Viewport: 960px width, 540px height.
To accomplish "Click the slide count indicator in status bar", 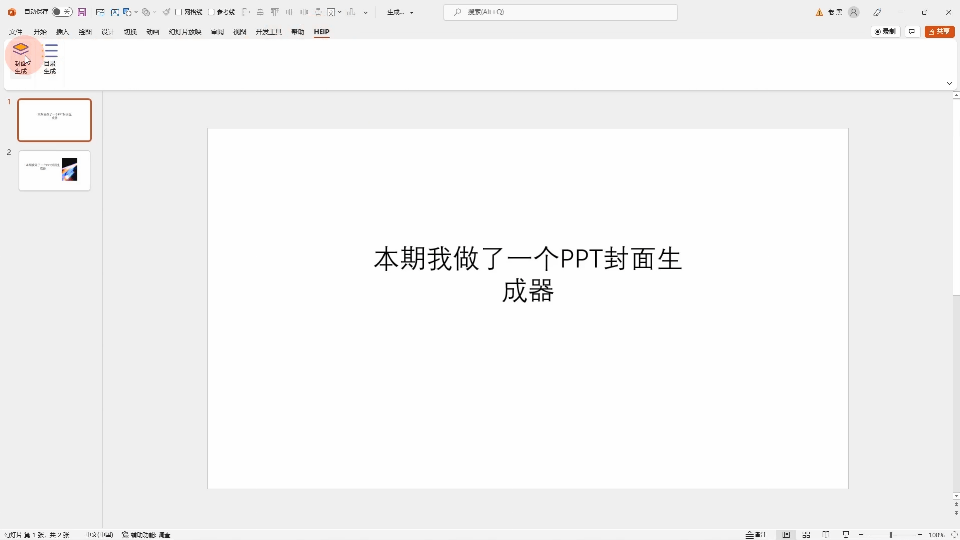I will [x=37, y=534].
